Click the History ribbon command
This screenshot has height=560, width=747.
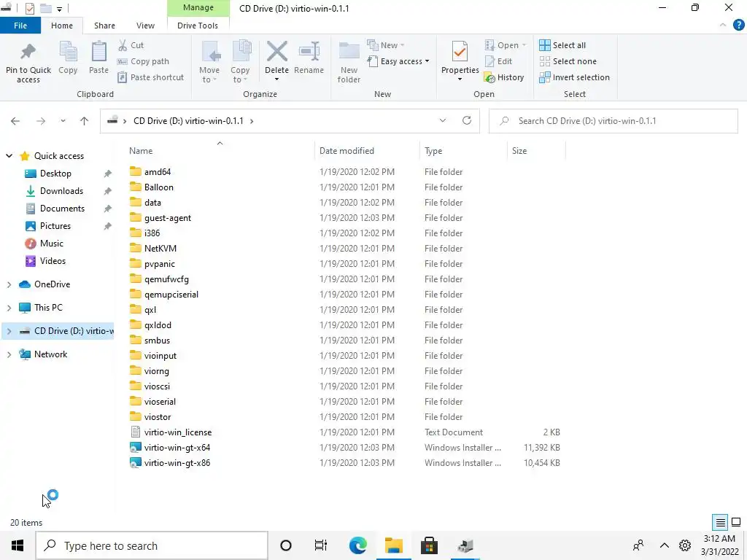[x=504, y=77]
